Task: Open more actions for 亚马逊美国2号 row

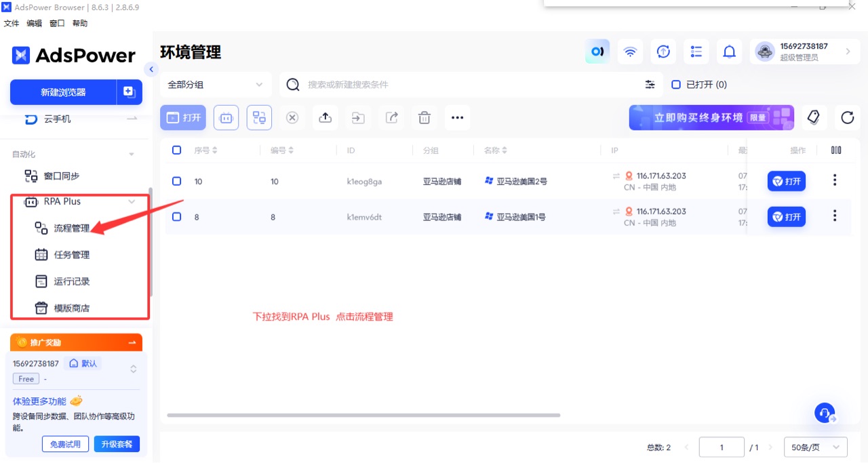Action: tap(835, 180)
